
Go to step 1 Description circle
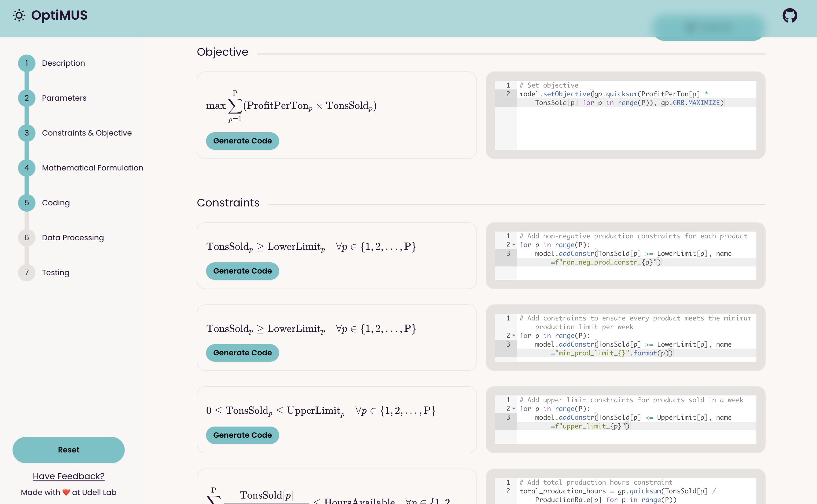pyautogui.click(x=27, y=63)
